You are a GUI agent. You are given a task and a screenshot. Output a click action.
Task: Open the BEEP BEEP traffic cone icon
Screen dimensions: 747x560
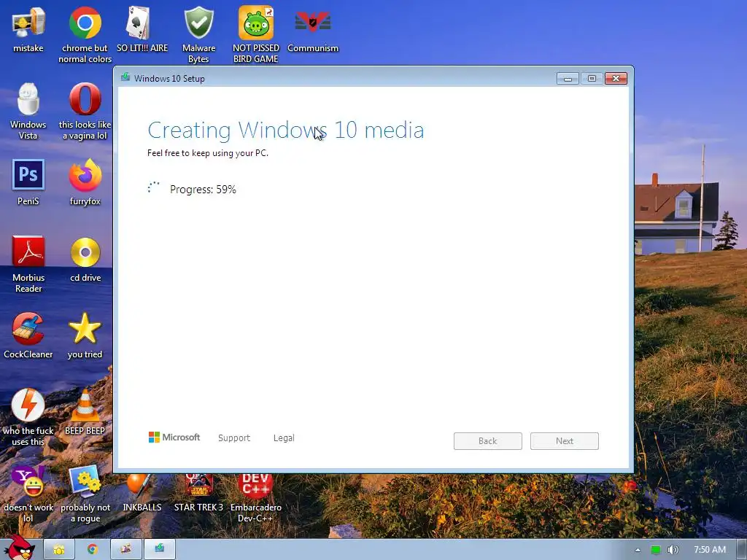coord(85,405)
